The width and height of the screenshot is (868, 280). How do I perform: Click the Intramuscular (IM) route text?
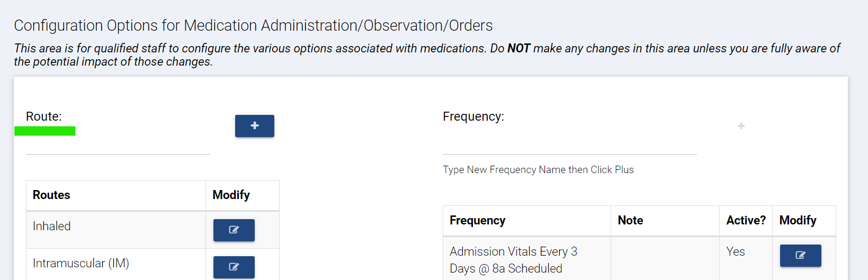tap(81, 264)
